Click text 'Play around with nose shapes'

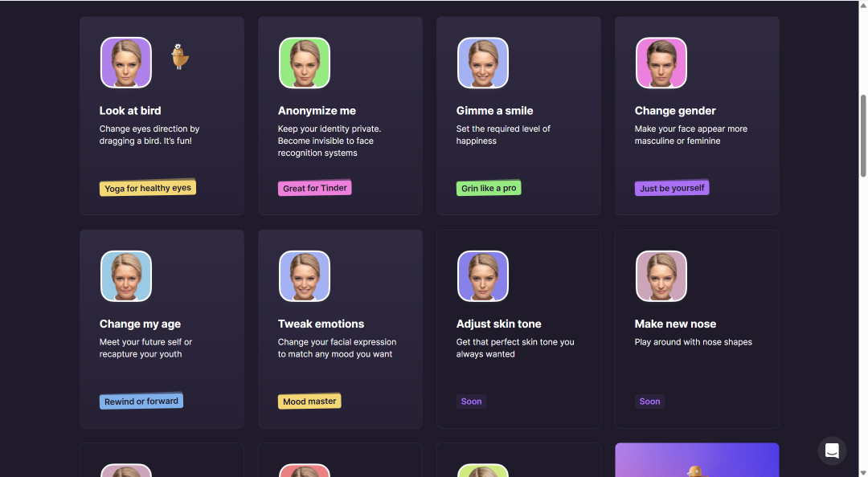(693, 342)
